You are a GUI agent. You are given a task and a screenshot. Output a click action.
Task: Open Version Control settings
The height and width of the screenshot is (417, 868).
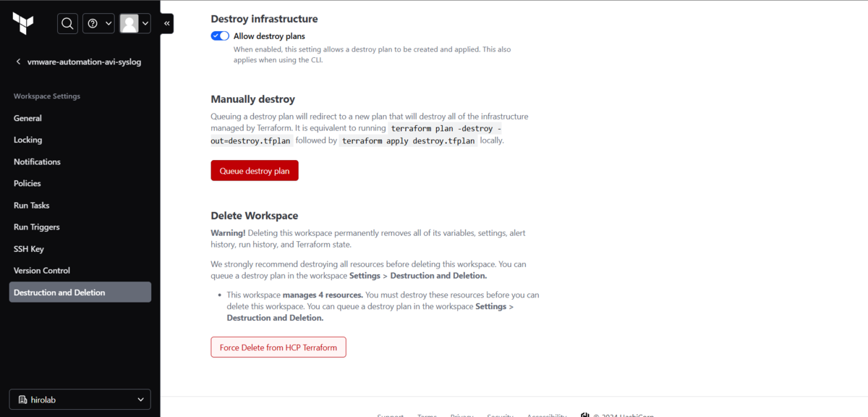(42, 270)
